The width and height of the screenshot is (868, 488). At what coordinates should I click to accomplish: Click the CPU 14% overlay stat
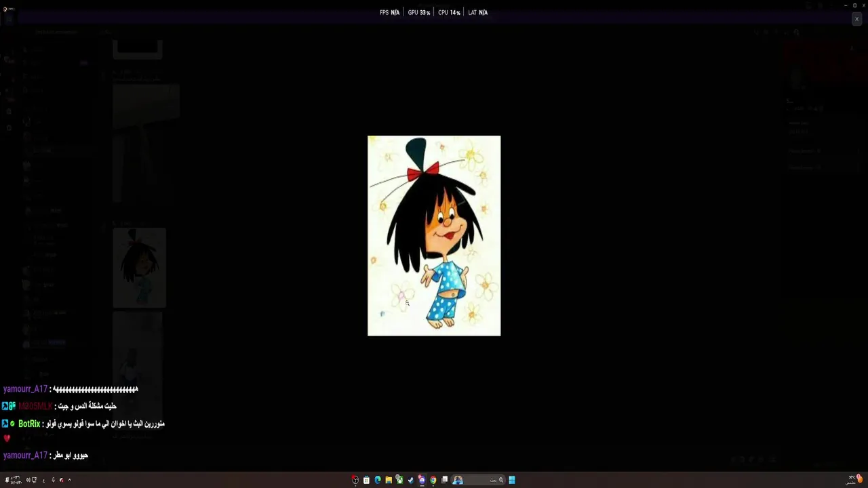click(x=449, y=12)
